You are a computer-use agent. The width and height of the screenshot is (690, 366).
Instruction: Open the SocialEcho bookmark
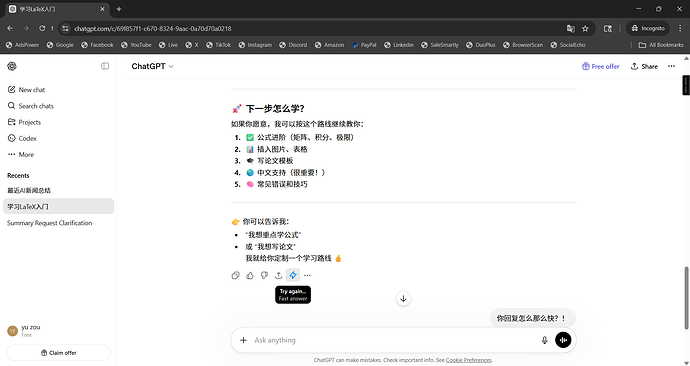pos(568,45)
